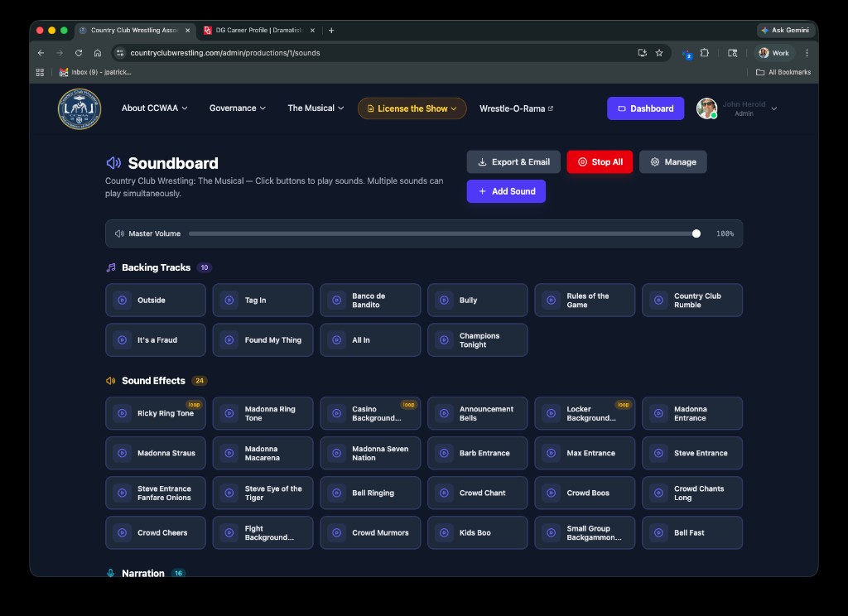Expand the About CCWAA menu

click(x=154, y=108)
